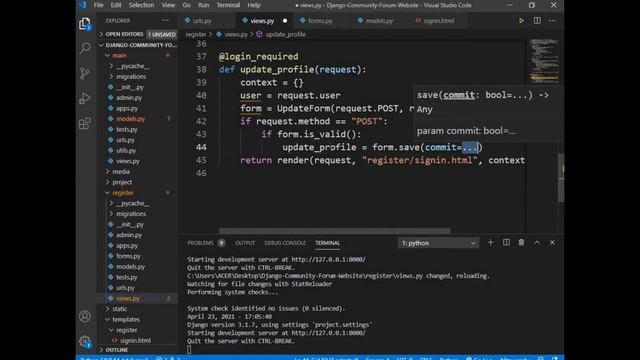Click 'update_profile' breadcrumb symbol
Viewport: 640px width, 360px height.
click(x=285, y=35)
